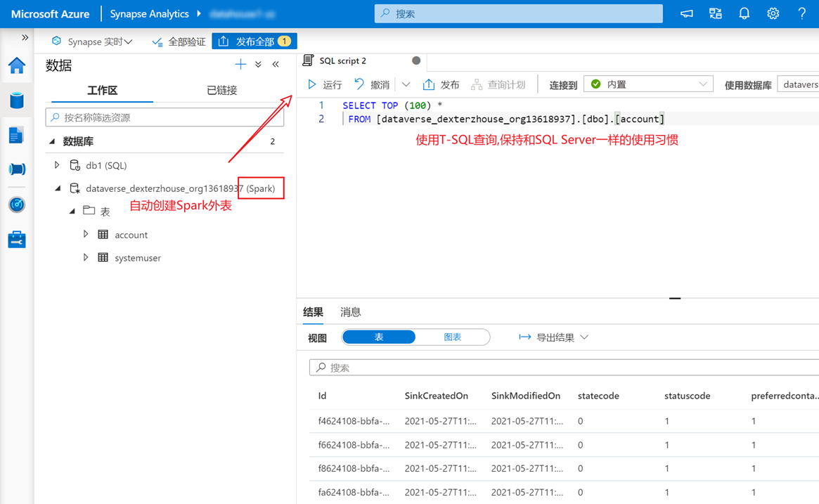The height and width of the screenshot is (504, 819).
Task: Add a new resource with plus icon
Action: tap(240, 64)
